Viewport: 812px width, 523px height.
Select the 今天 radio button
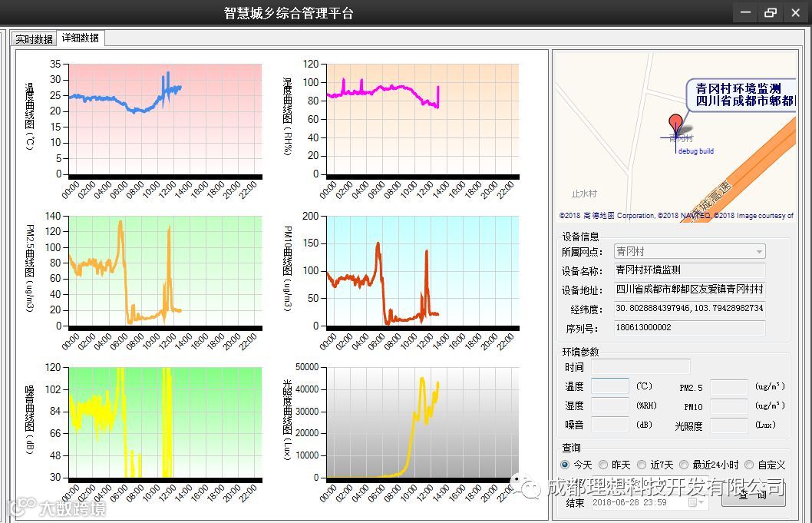tap(565, 465)
